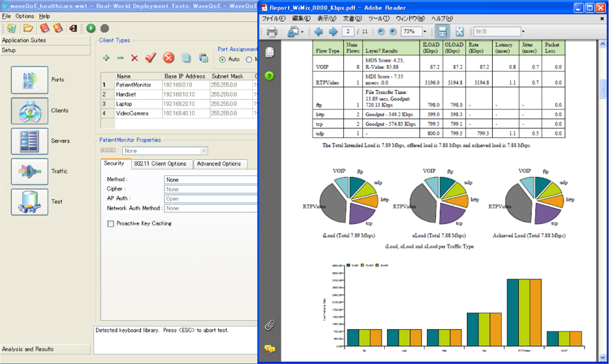
Task: Open the Help menu in WaveQoE
Action: [44, 16]
